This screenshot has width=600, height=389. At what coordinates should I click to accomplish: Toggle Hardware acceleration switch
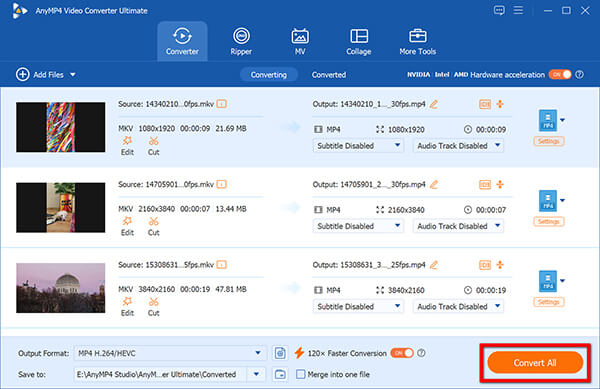[x=560, y=75]
